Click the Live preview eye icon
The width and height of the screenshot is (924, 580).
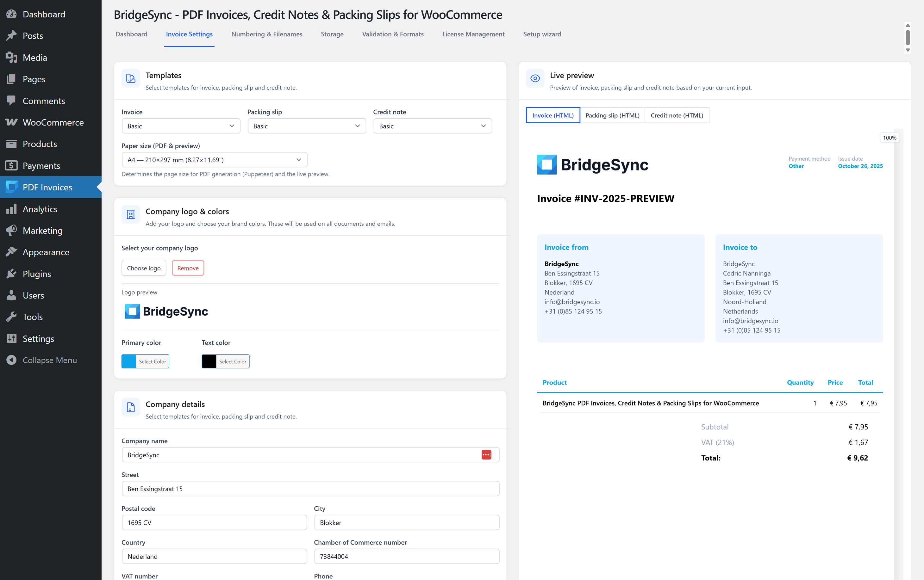point(535,79)
